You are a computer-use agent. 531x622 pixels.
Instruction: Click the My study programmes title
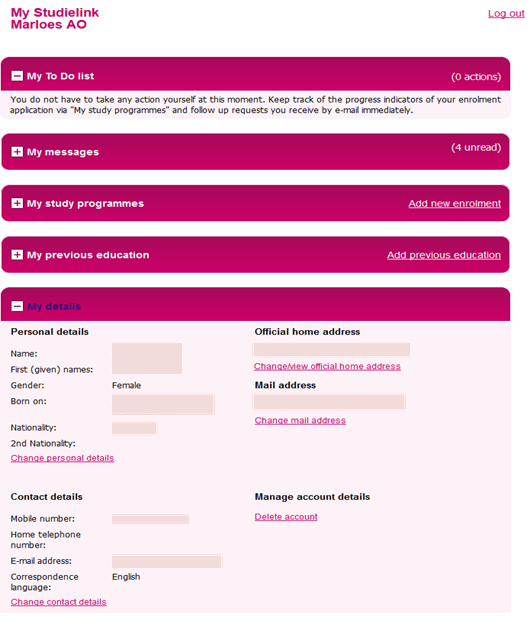pyautogui.click(x=85, y=203)
